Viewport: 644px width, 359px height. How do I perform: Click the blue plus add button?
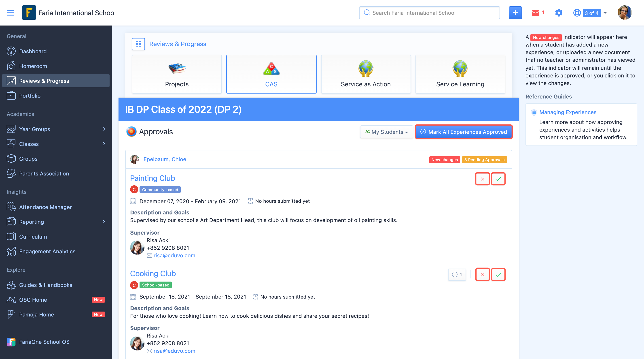pyautogui.click(x=515, y=13)
